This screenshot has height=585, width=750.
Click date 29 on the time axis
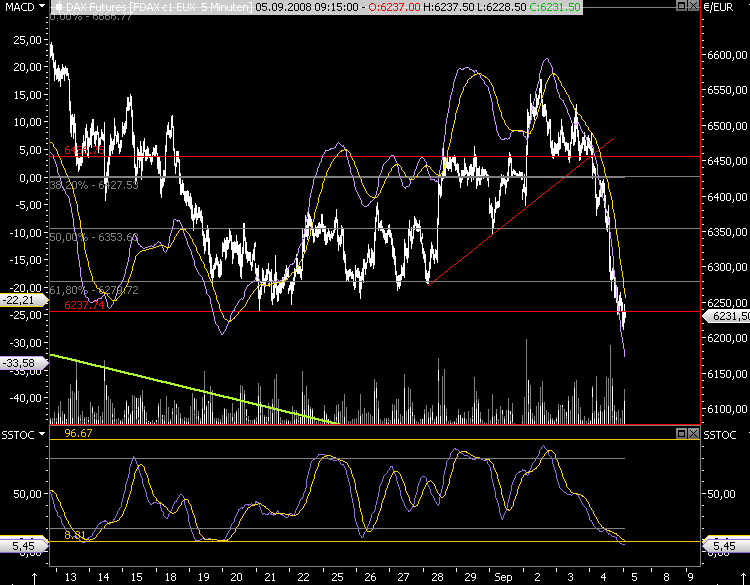pyautogui.click(x=470, y=577)
